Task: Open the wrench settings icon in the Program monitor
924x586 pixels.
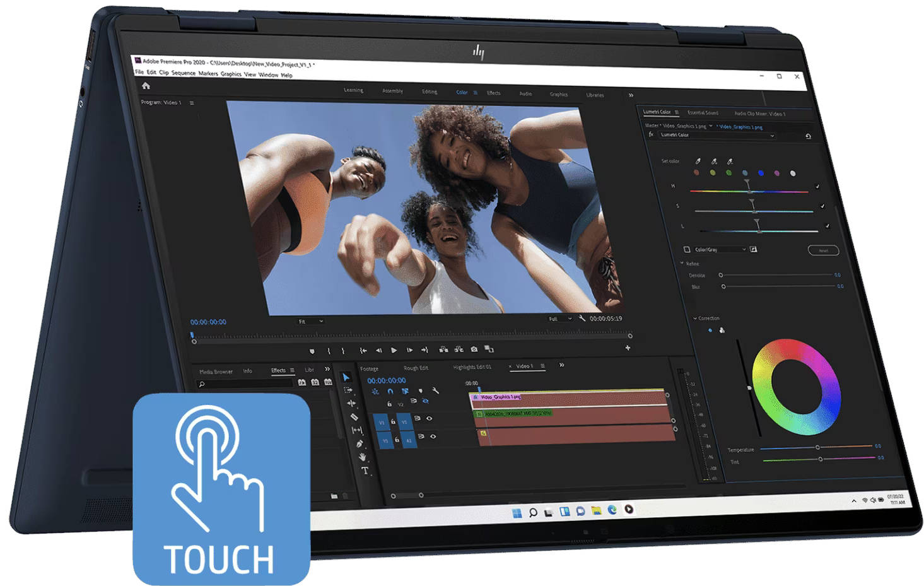Action: (x=582, y=319)
